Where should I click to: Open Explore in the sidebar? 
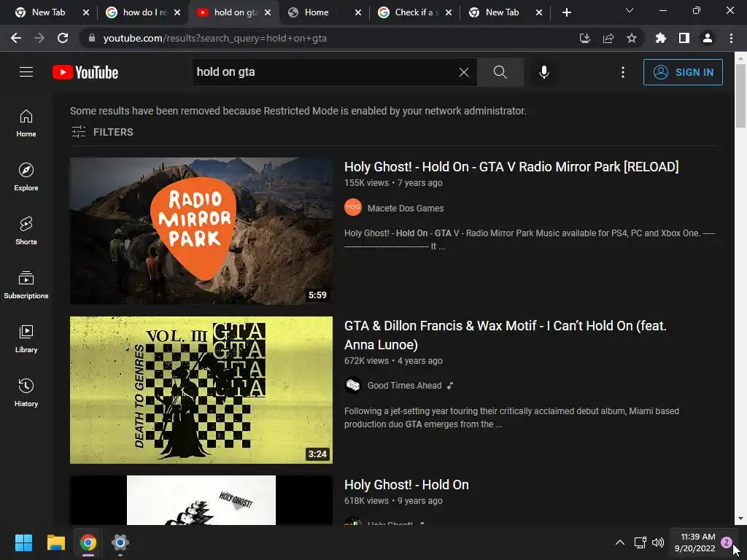26,177
